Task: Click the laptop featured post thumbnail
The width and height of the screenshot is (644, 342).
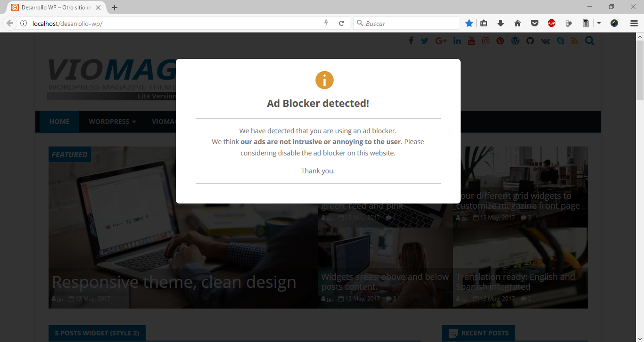Action: [183, 228]
